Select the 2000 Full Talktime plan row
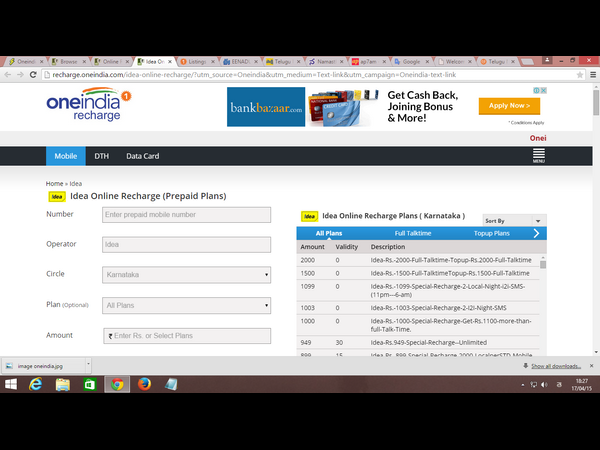Screen dimensions: 600x450 [x=418, y=260]
